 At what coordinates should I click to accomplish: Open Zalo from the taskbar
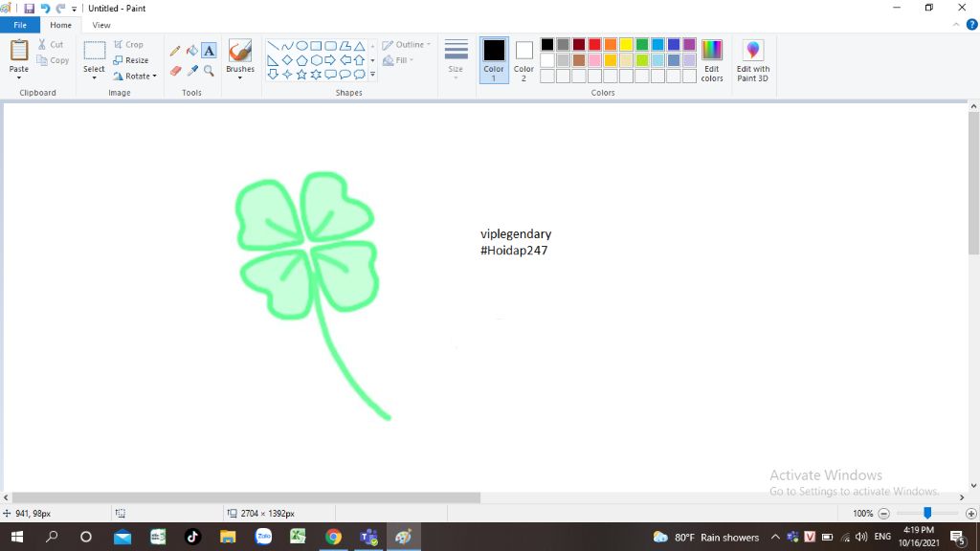pos(263,537)
